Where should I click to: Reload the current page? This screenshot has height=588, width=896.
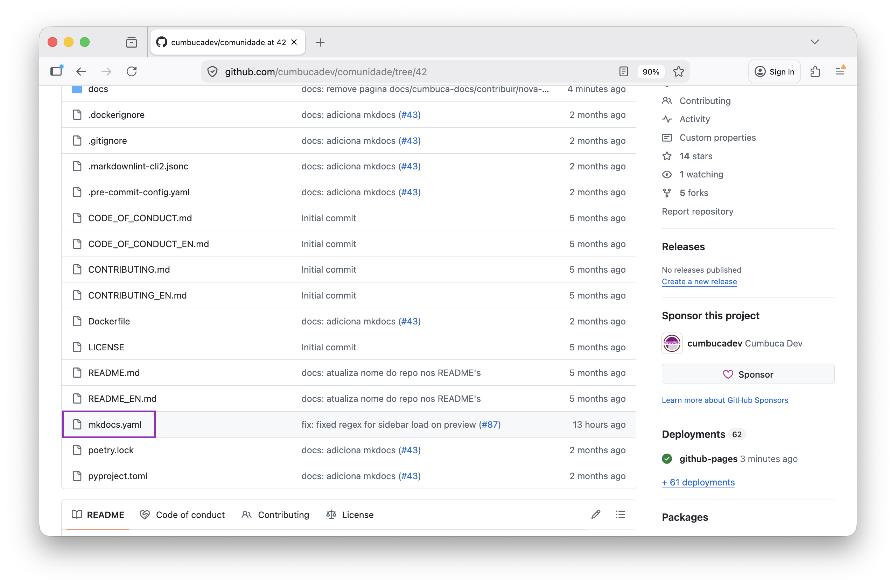pyautogui.click(x=132, y=71)
